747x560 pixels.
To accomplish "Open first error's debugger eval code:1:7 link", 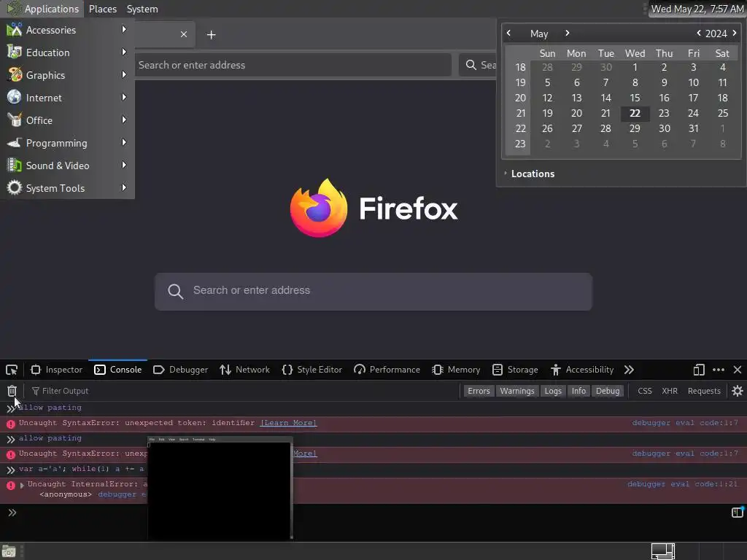I will pyautogui.click(x=684, y=423).
